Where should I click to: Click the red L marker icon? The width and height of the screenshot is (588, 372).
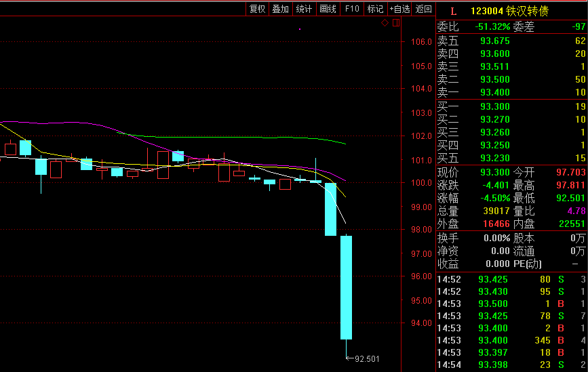click(454, 11)
